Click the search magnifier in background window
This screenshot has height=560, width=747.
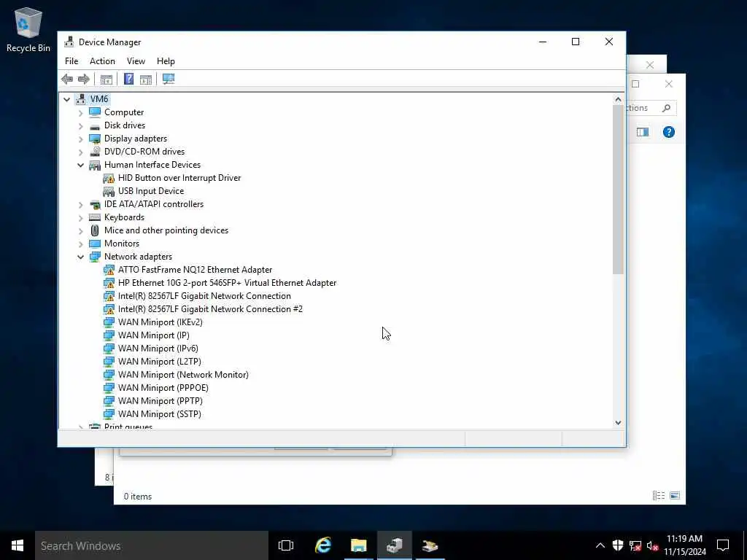pos(666,108)
